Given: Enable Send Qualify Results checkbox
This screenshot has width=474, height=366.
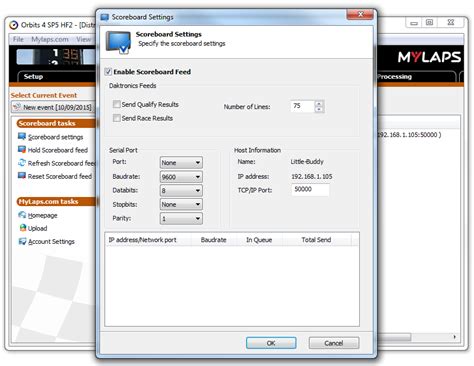Looking at the screenshot, I should (x=117, y=104).
